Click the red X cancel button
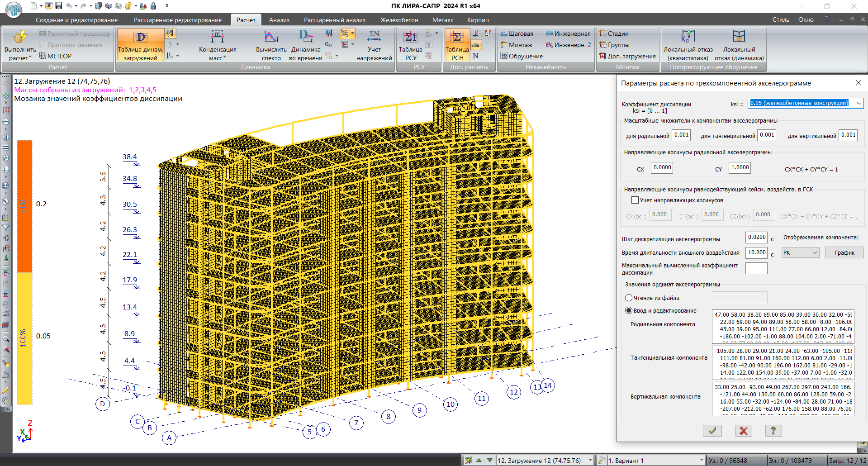 pyautogui.click(x=743, y=431)
